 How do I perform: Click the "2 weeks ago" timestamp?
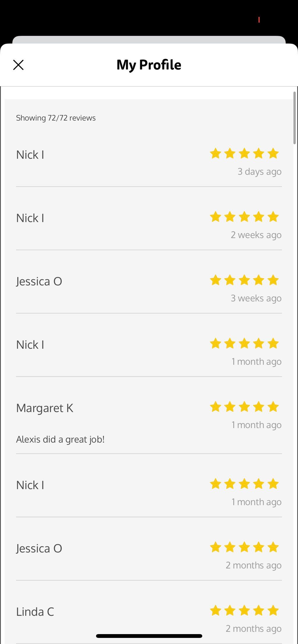click(256, 235)
